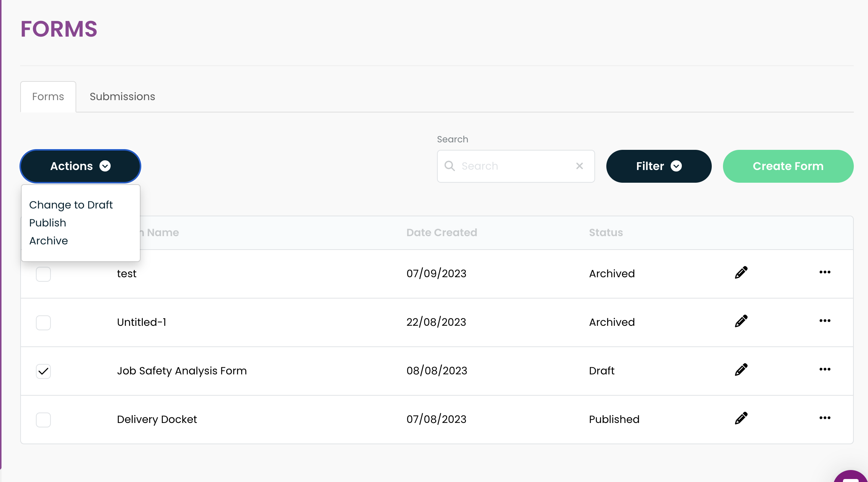This screenshot has height=482, width=868.
Task: Clear search with the X icon
Action: pyautogui.click(x=579, y=166)
